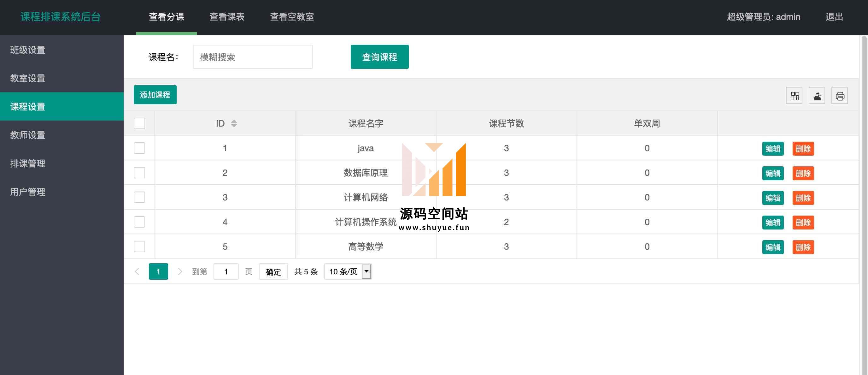Check the 高等数学 row checkbox
This screenshot has width=868, height=375.
139,247
